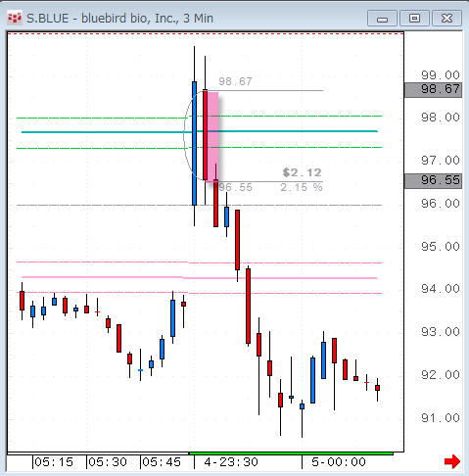
Task: Click the 05:15 time axis label
Action: 54,462
